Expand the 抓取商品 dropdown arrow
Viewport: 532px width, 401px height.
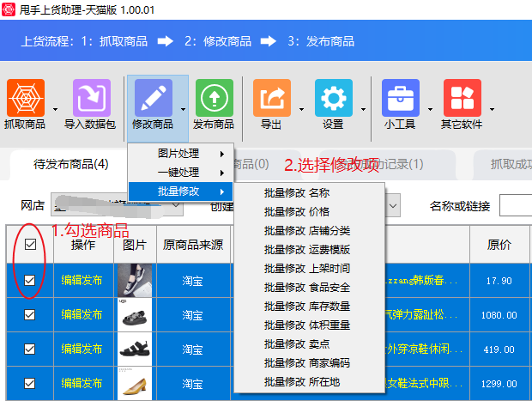click(x=55, y=109)
